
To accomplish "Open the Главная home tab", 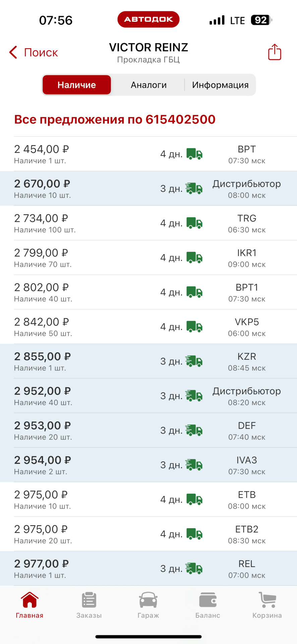I will coord(29,605).
